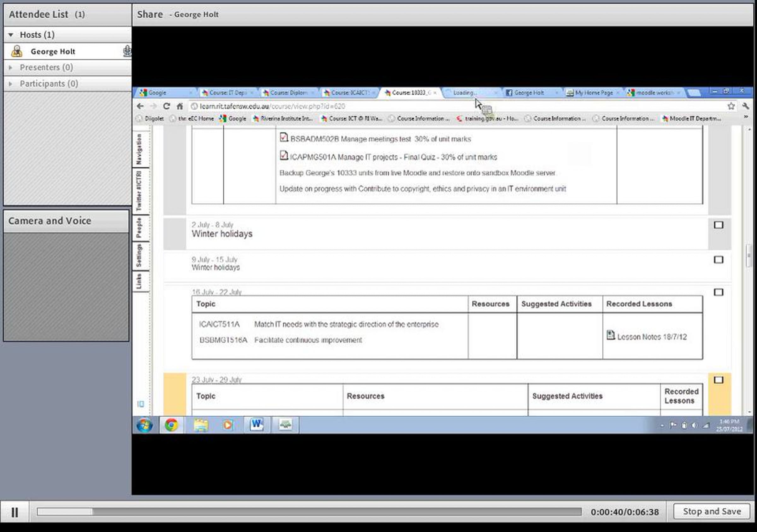This screenshot has height=532, width=757.
Task: Pause the recording playback
Action: 15,512
